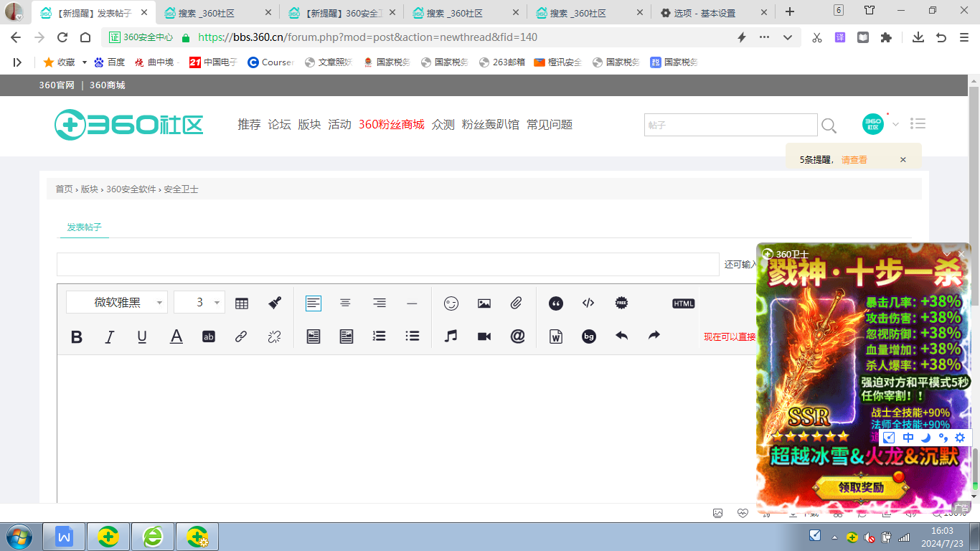Viewport: 980px width, 551px height.
Task: Attach a file with paperclip icon
Action: click(517, 303)
